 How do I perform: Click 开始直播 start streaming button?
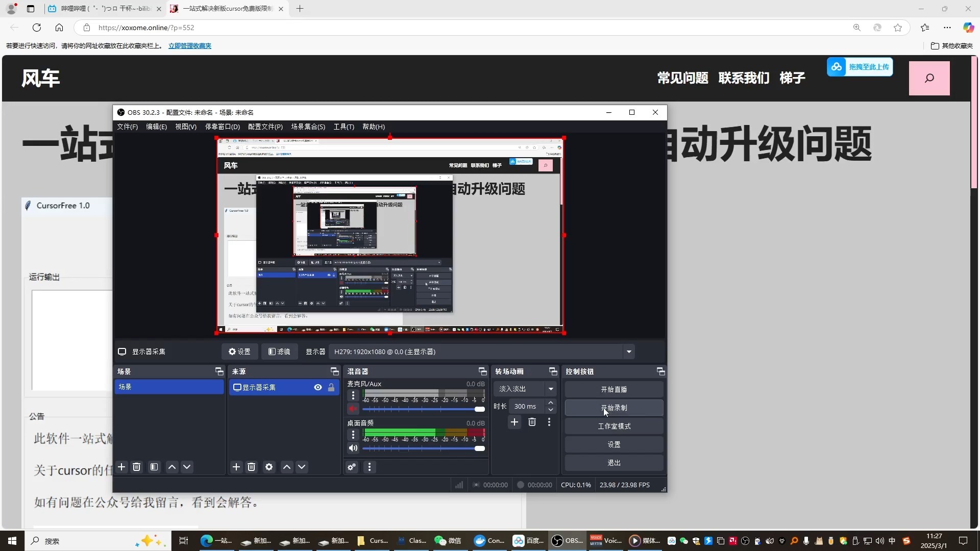(x=614, y=389)
